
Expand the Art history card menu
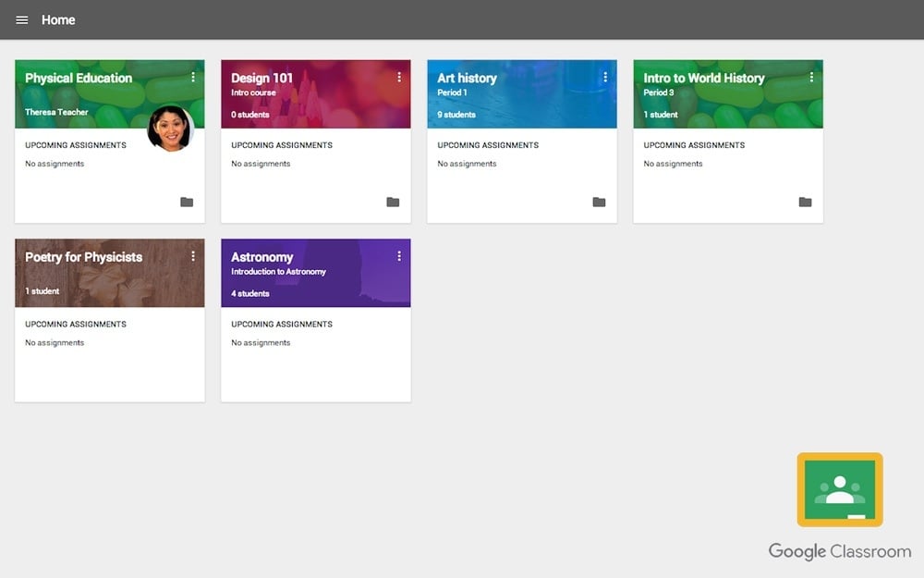click(606, 77)
